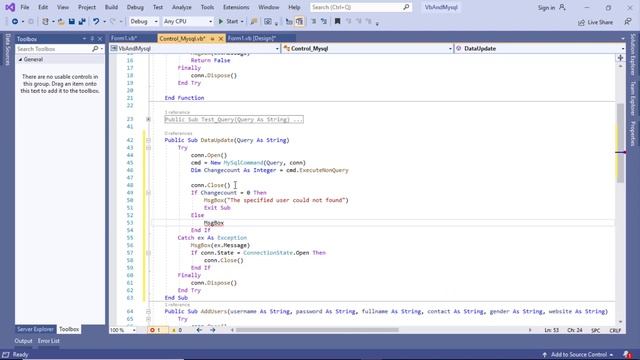This screenshot has height=360, width=640.
Task: Collapse the DataUpdate sub outline
Action: 148,140
